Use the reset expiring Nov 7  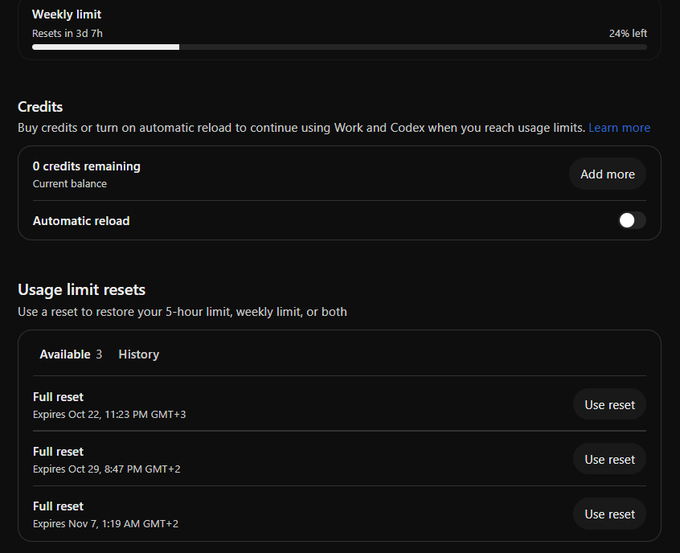pyautogui.click(x=609, y=514)
